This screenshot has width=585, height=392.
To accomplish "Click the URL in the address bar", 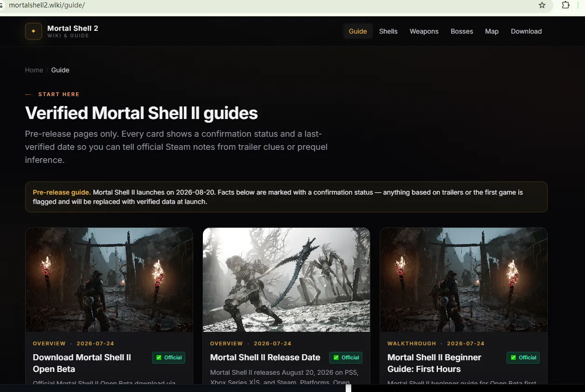I will (x=47, y=5).
